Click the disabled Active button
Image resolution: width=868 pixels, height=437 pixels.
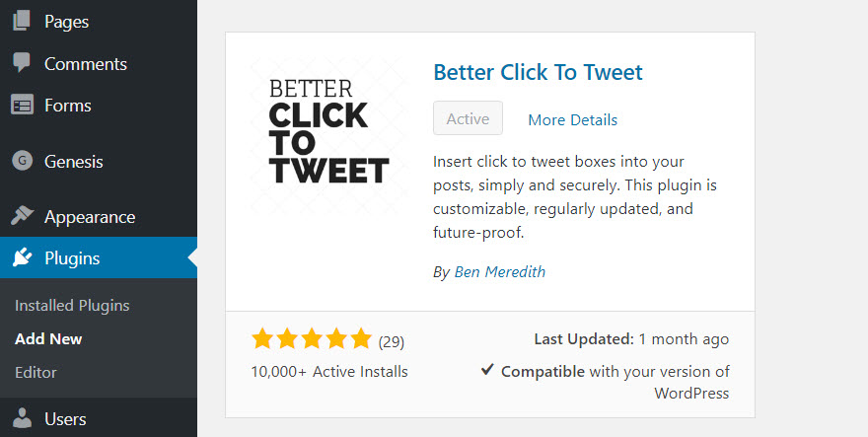(x=468, y=118)
